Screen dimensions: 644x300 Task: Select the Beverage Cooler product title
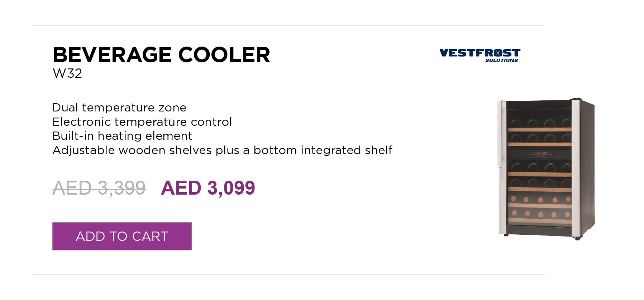[x=161, y=55]
